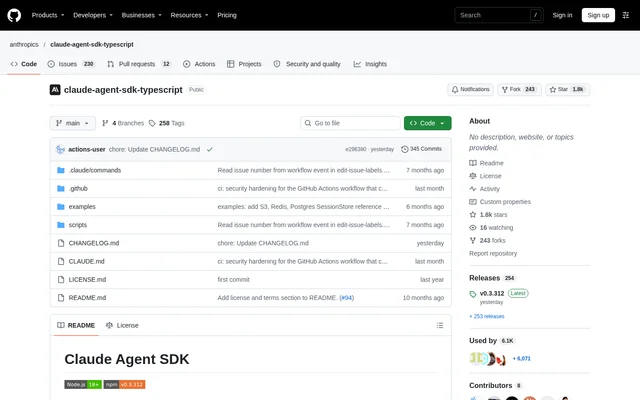
Task: Open the Insights tab
Action: 370,64
